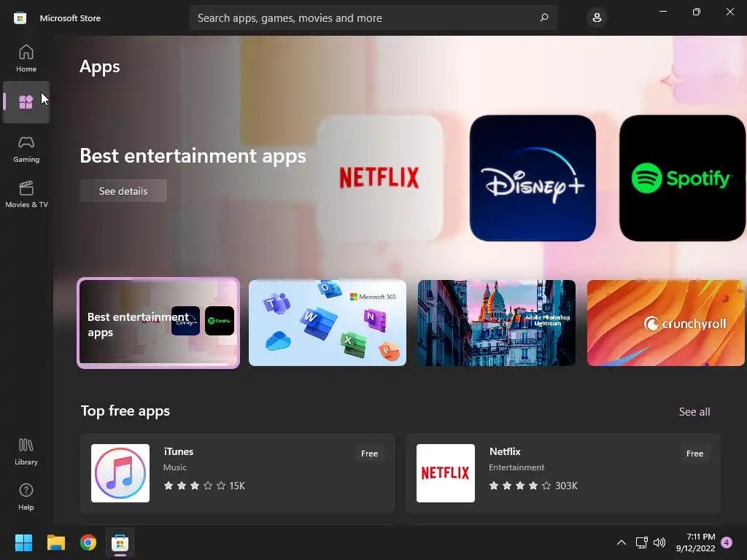
Task: Open the Gaming section
Action: point(26,149)
